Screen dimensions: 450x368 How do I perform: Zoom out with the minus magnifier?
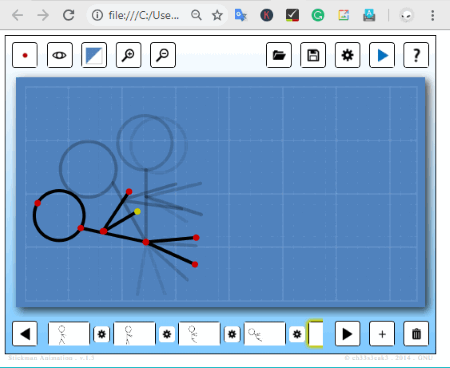163,55
